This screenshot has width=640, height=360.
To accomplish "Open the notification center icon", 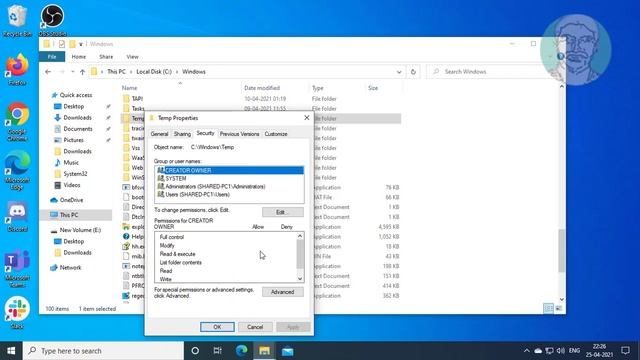I will tap(625, 351).
